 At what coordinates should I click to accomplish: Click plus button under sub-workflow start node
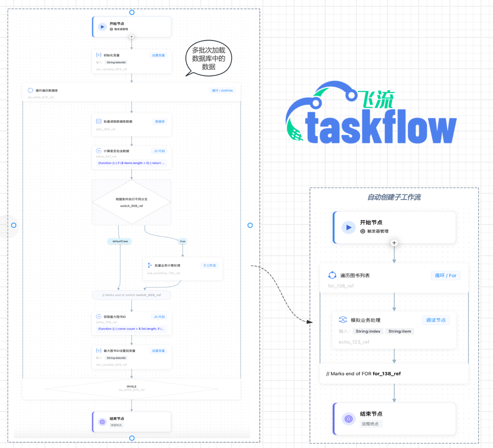pos(394,243)
